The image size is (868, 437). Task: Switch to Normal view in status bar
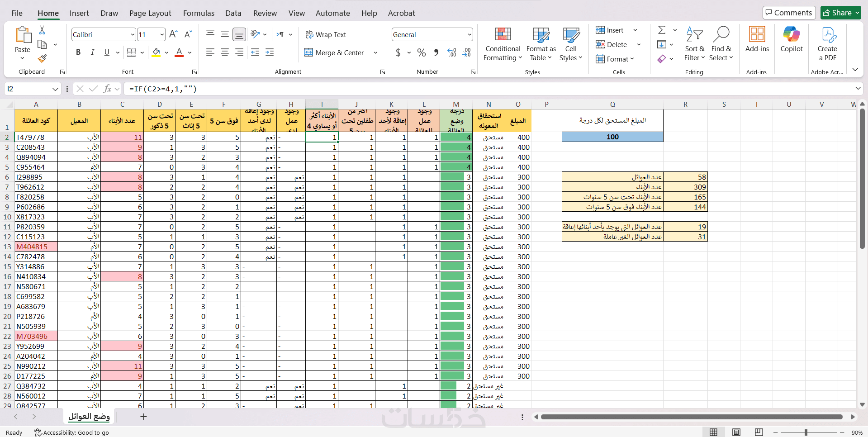713,432
